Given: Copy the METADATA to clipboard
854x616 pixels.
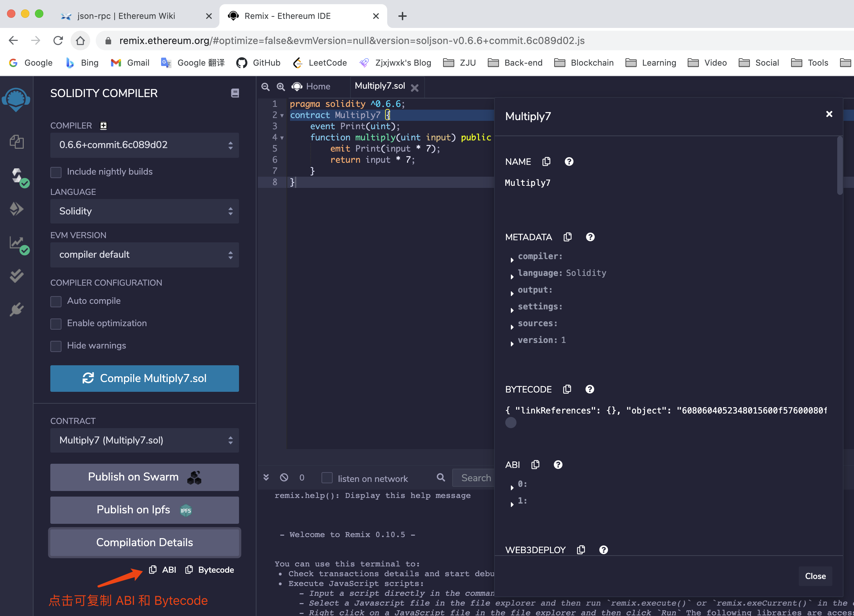Looking at the screenshot, I should [567, 237].
